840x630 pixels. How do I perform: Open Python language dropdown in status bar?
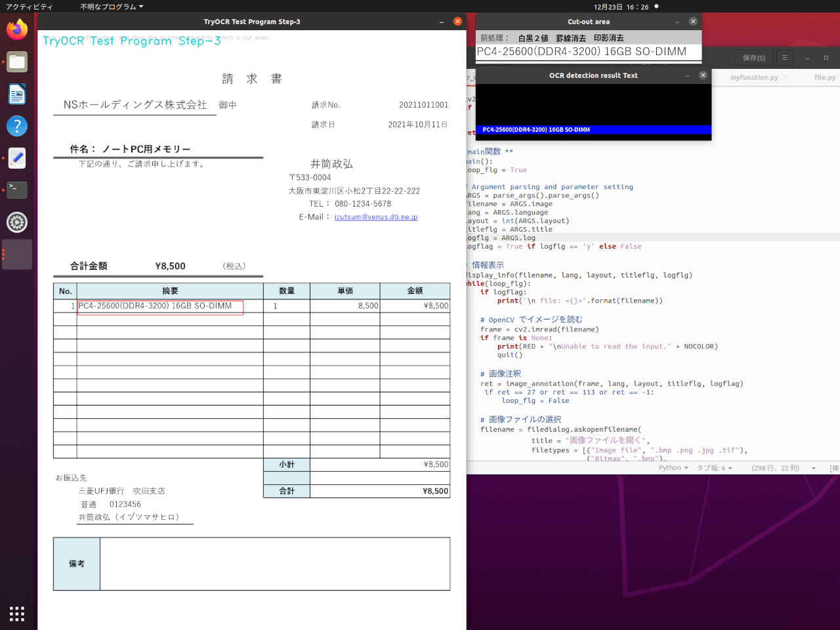673,468
